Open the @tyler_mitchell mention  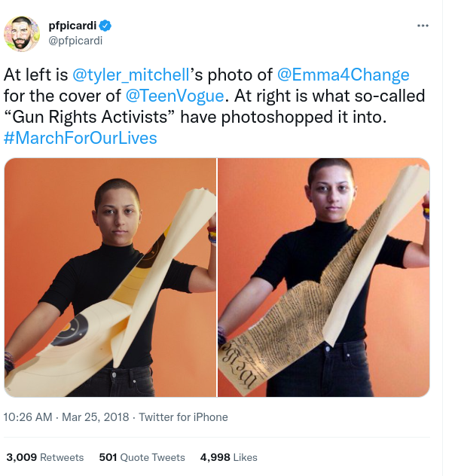point(131,75)
